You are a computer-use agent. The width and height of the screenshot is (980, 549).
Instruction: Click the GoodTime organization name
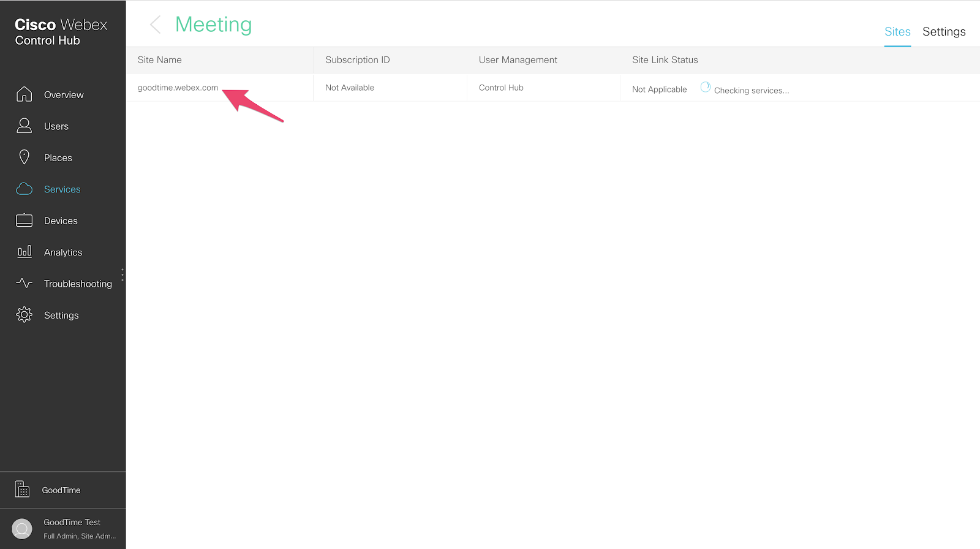[61, 490]
